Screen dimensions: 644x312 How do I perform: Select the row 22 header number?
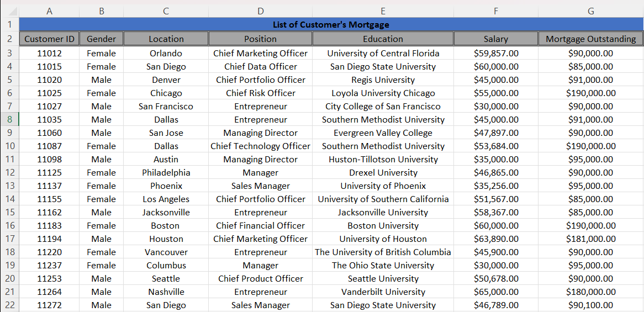click(x=9, y=305)
